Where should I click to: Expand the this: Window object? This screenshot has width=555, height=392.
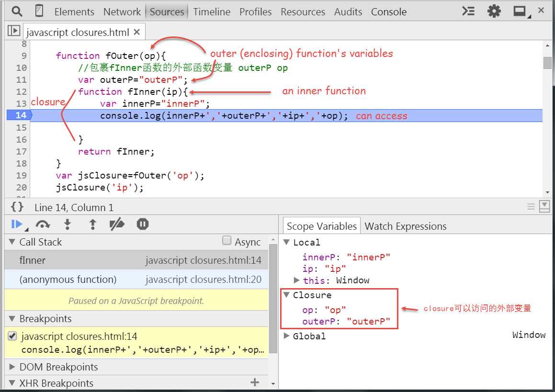[x=296, y=280]
